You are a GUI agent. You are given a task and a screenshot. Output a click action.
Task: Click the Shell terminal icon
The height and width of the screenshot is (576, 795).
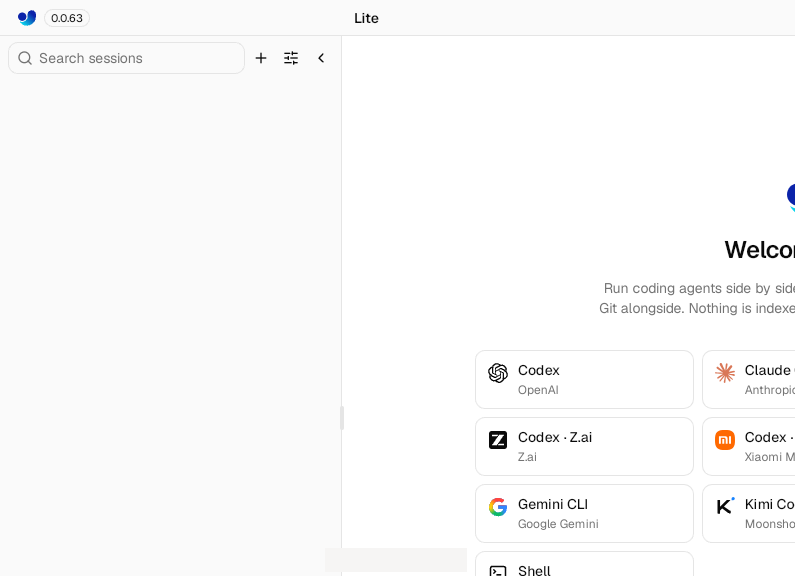(x=498, y=571)
